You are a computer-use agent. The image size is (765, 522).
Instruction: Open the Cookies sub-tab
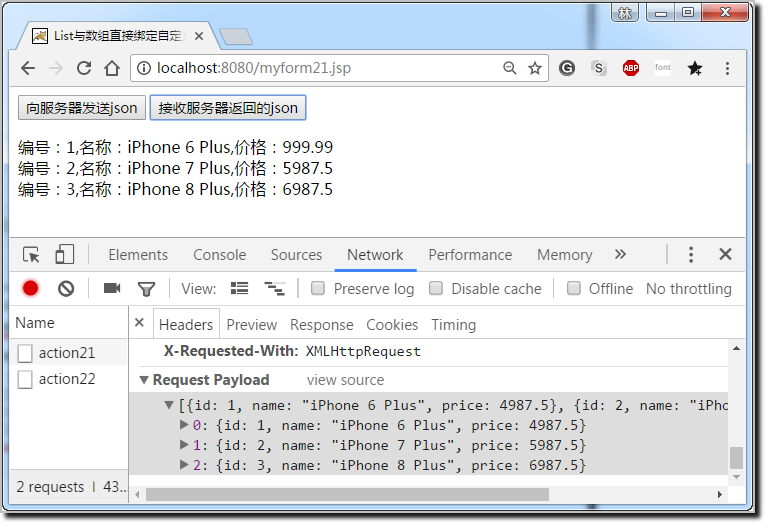[392, 324]
